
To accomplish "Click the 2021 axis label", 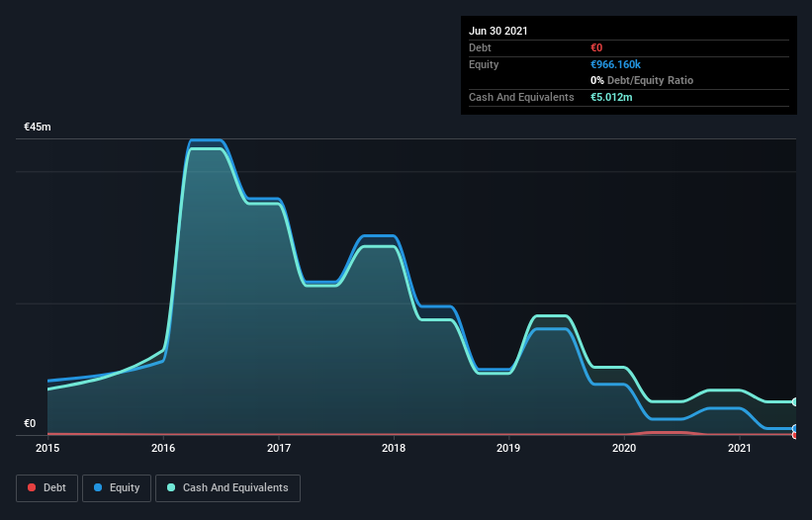I will (x=740, y=448).
